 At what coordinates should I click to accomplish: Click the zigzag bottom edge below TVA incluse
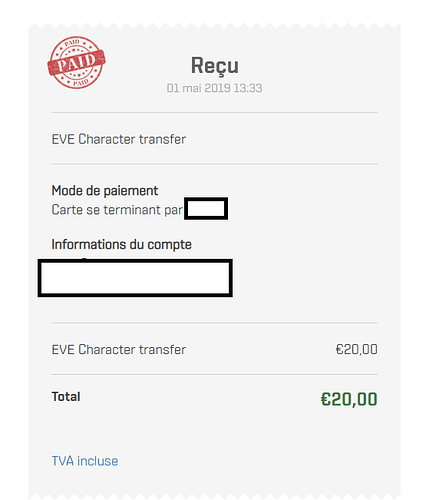(214, 497)
